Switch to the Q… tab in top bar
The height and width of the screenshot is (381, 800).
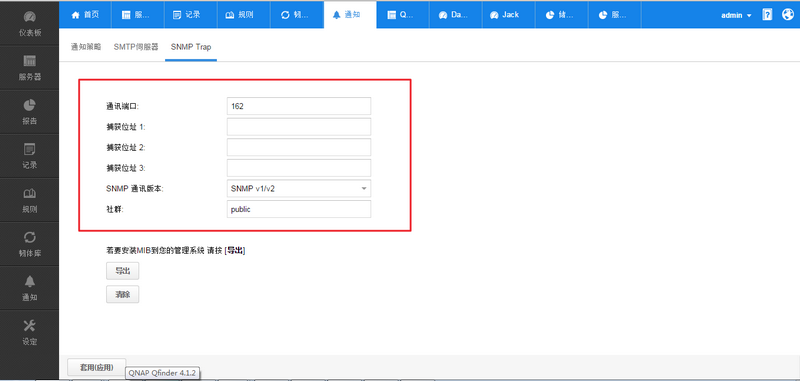click(x=403, y=15)
